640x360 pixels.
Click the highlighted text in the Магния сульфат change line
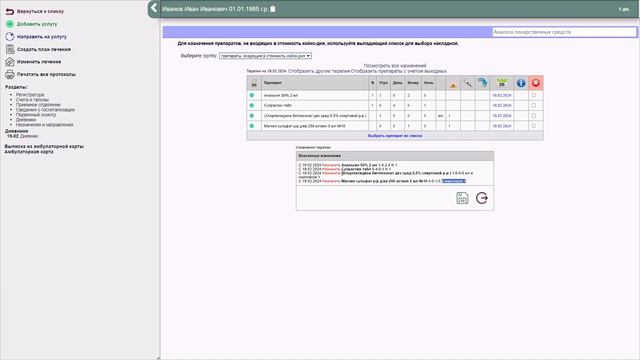(453, 181)
